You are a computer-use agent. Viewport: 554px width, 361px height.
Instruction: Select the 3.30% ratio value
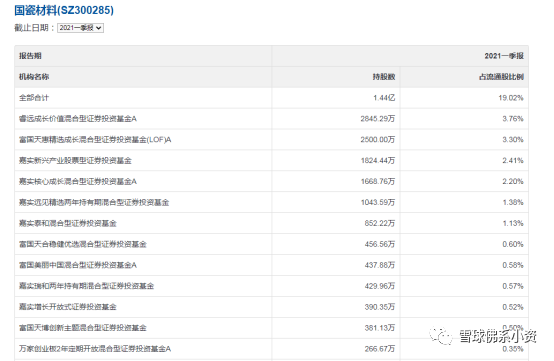pyautogui.click(x=513, y=140)
